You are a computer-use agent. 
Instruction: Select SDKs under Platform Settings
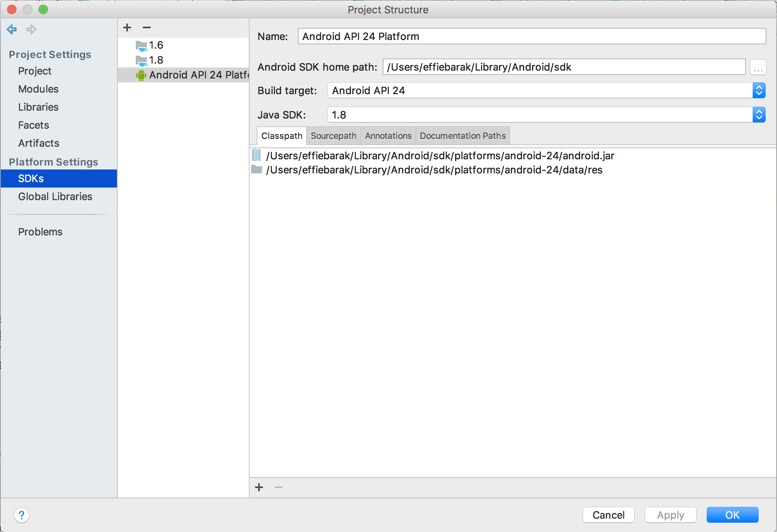click(59, 179)
